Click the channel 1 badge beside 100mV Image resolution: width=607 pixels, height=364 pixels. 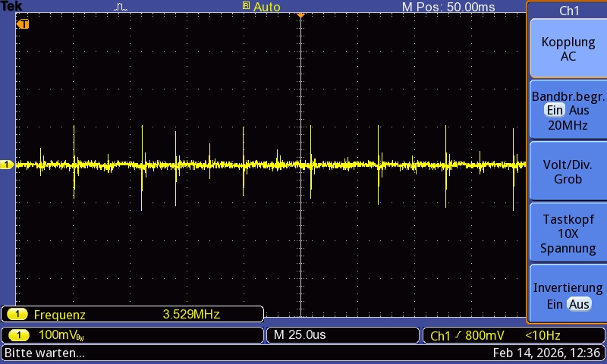[17, 334]
